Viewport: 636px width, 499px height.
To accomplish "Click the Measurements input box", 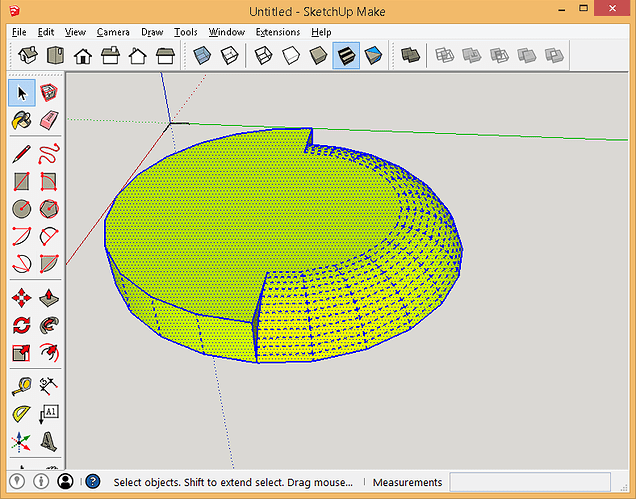I will click(530, 482).
